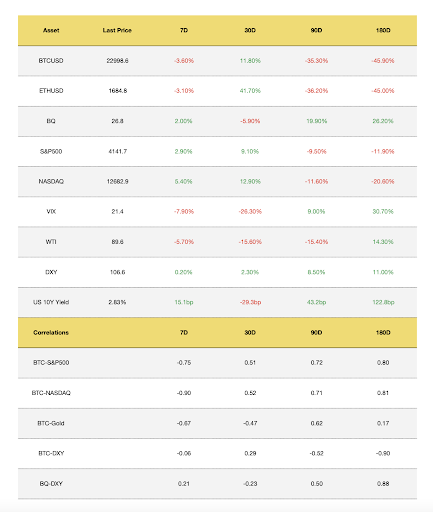This screenshot has height=512, width=433.
Task: Click the 180D header in Correlations section
Action: tap(383, 332)
